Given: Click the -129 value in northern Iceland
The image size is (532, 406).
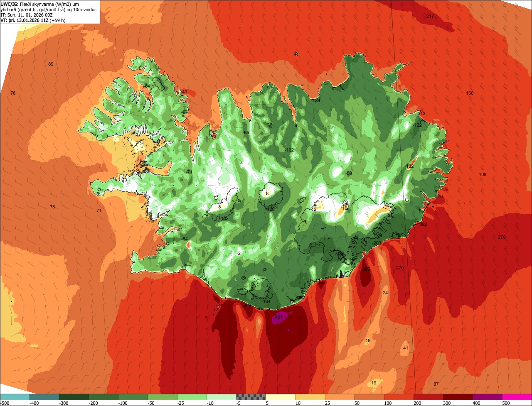Looking at the screenshot, I should coord(316,101).
